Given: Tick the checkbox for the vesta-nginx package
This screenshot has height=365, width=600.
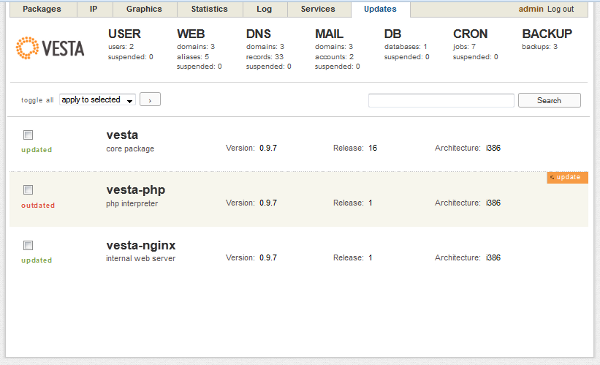Looking at the screenshot, I should (x=28, y=245).
